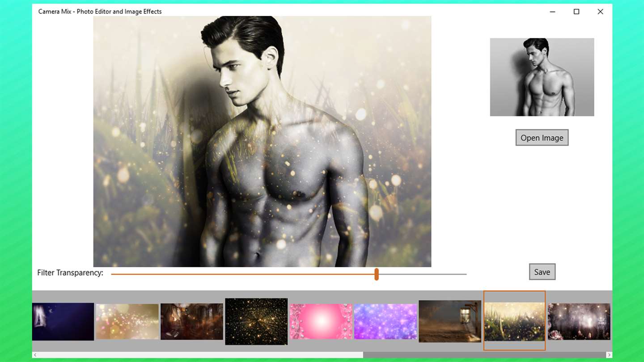Apply the dark brown library filter thumbnail
644x362 pixels.
click(192, 322)
